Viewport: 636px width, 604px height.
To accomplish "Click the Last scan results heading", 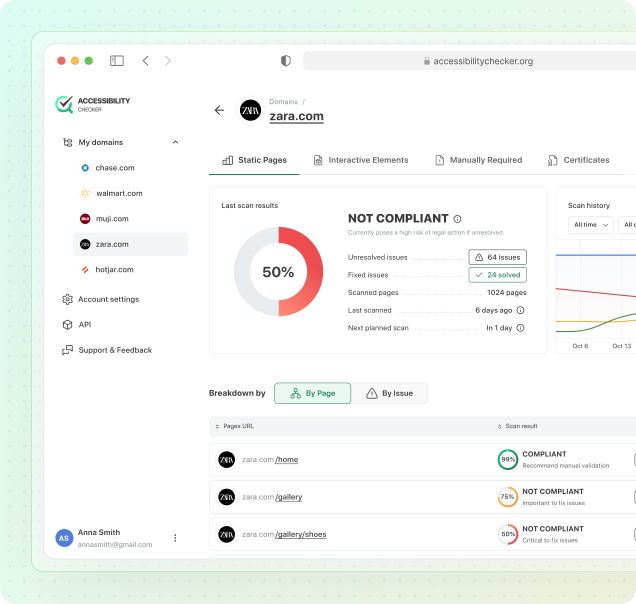I will point(250,206).
